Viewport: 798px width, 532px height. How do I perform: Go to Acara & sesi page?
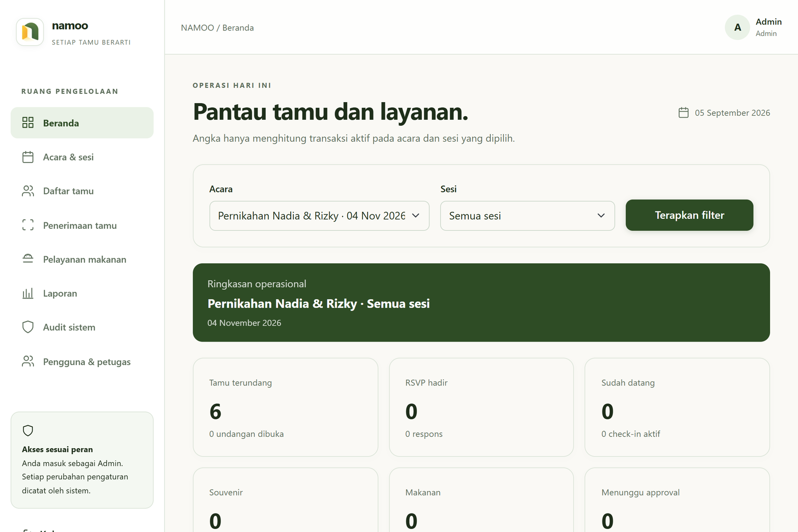click(82, 157)
